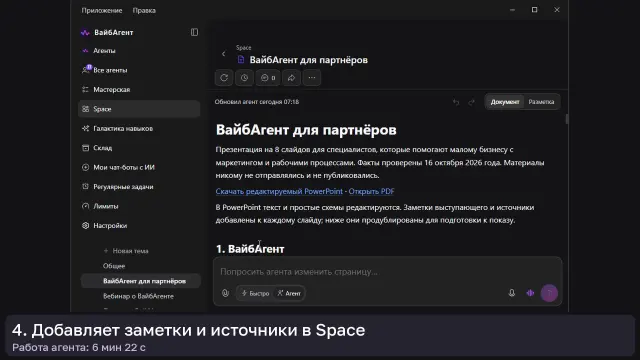This screenshot has width=640, height=360.
Task: Open Агенты in sidebar
Action: pyautogui.click(x=139, y=51)
